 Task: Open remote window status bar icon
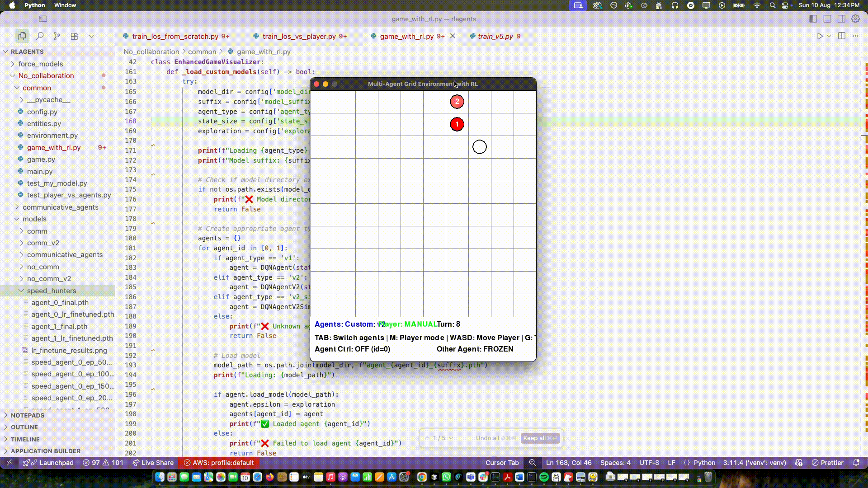point(9,462)
